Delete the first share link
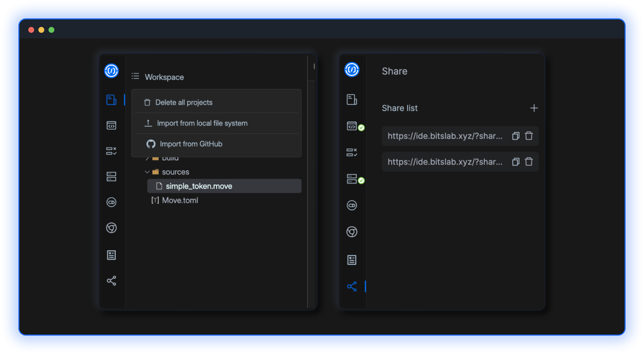 [529, 136]
